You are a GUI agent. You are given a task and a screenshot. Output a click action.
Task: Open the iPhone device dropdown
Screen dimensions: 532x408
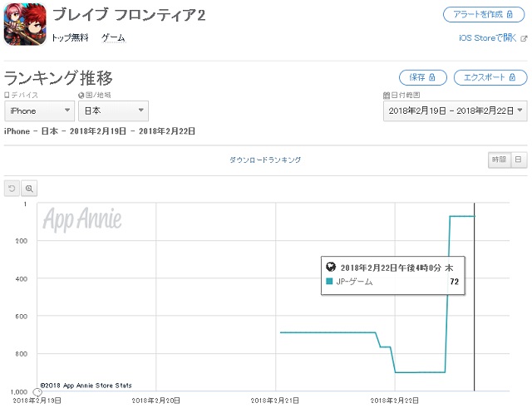pos(40,111)
